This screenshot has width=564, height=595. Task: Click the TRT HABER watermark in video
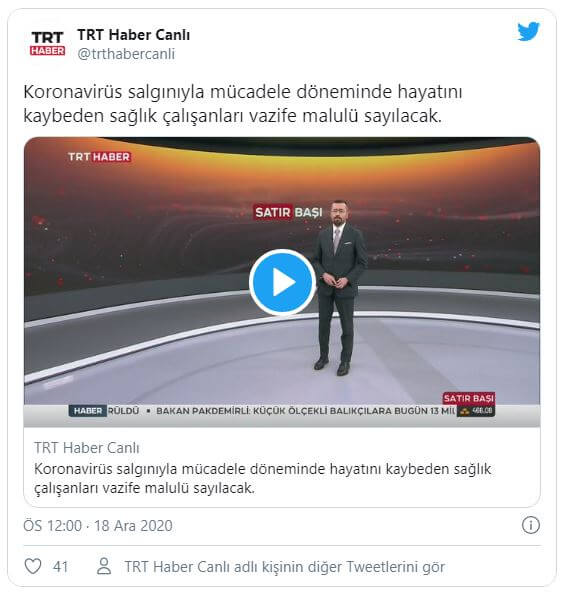point(99,157)
